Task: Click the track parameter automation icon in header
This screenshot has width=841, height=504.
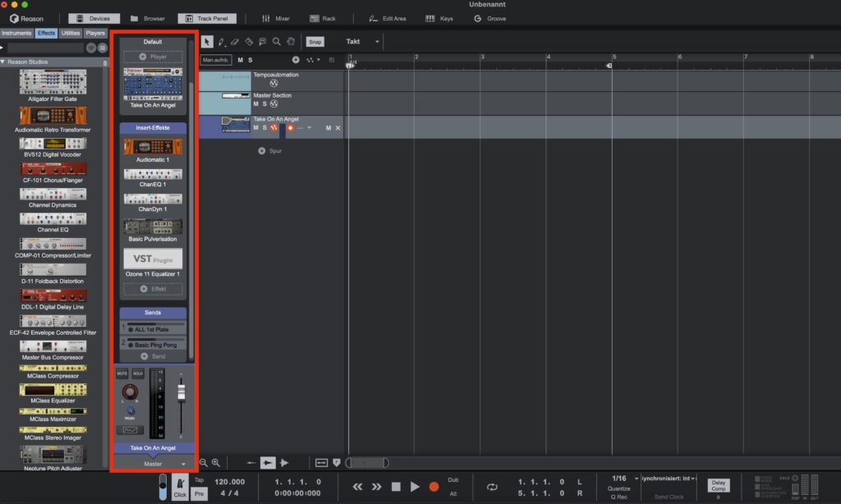Action: point(310,60)
